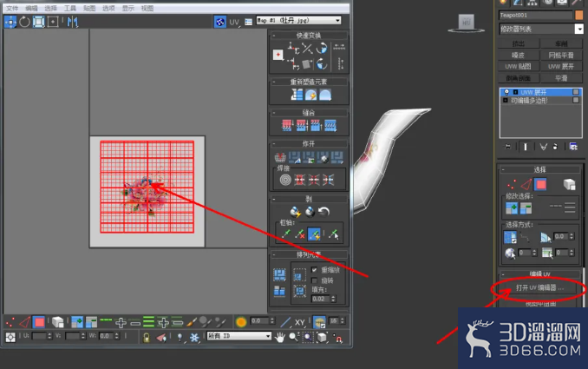Open the Map #1 牡丹.jpg texture dropdown
The height and width of the screenshot is (369, 588).
click(298, 20)
